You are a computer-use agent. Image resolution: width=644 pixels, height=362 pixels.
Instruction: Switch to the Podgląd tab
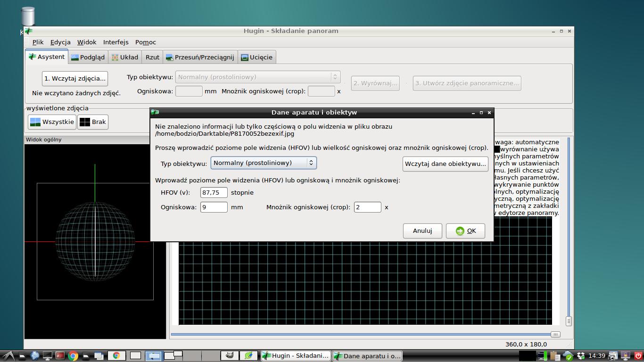tap(88, 57)
